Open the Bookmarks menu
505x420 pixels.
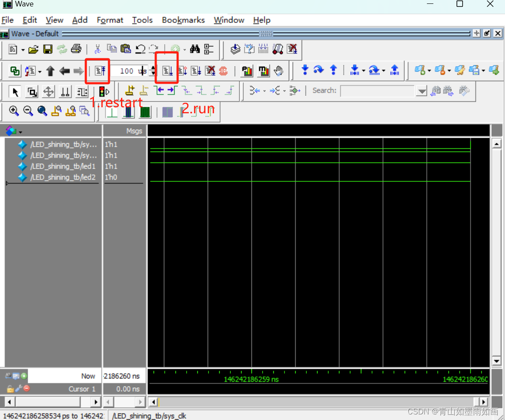[183, 20]
